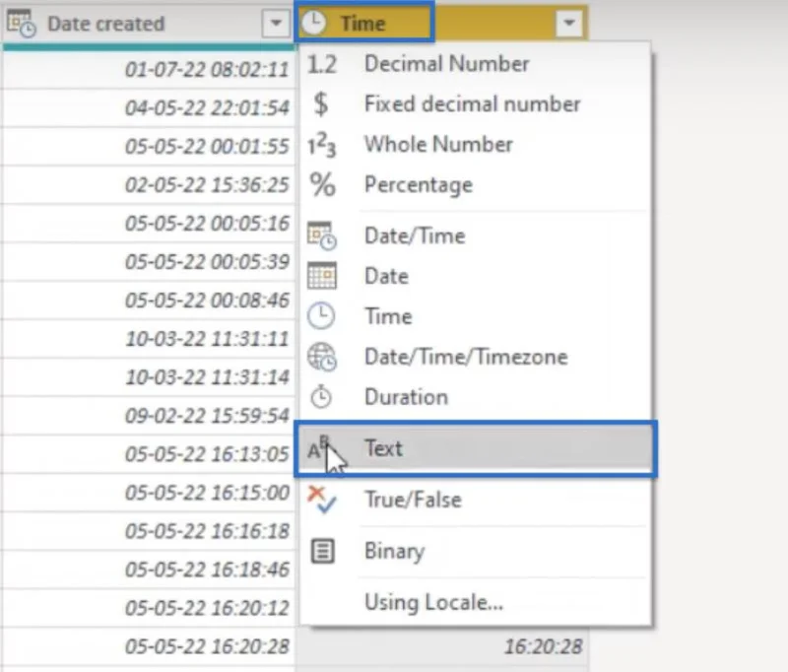Viewport: 788px width, 672px height.
Task: Select Binary data type
Action: tap(476, 551)
